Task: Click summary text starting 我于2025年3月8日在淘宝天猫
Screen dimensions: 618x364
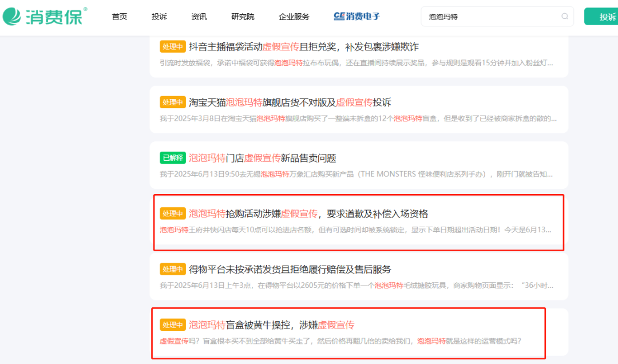Action: 358,118
